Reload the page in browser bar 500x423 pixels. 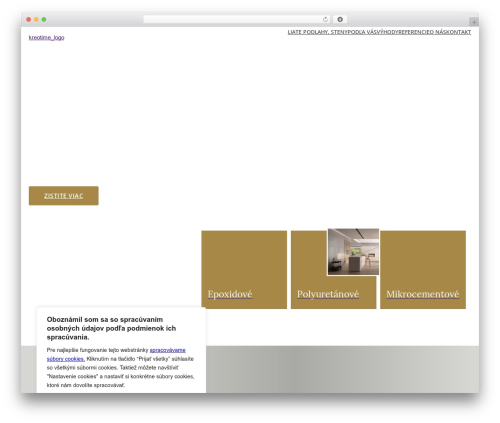(325, 20)
